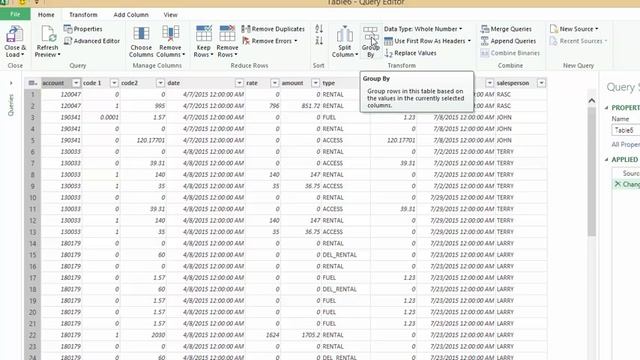
Task: Click the Close & Load icon
Action: [x=15, y=35]
